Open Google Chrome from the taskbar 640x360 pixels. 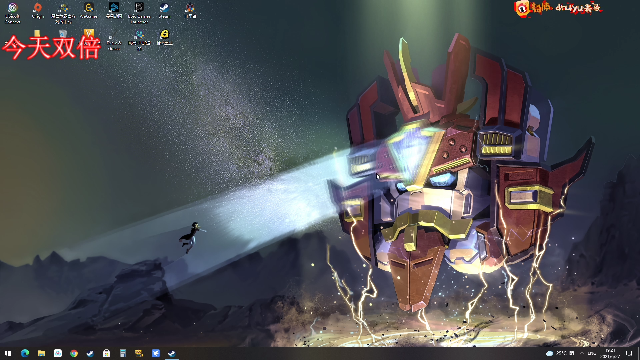pyautogui.click(x=74, y=353)
